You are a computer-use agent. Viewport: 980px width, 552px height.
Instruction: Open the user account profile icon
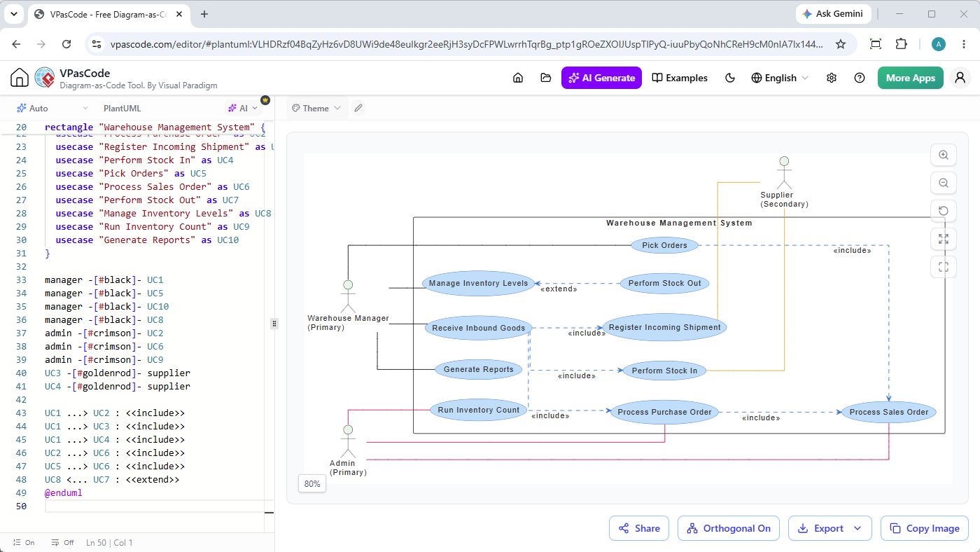960,78
